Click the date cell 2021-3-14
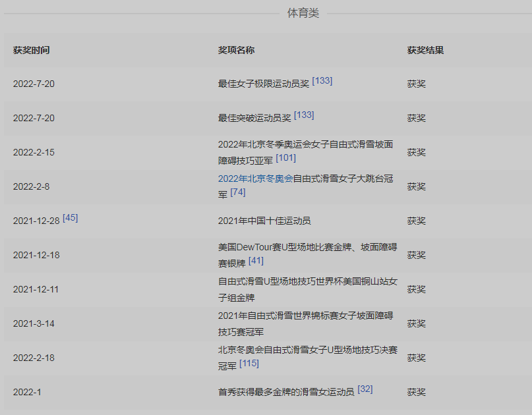 pyautogui.click(x=34, y=323)
